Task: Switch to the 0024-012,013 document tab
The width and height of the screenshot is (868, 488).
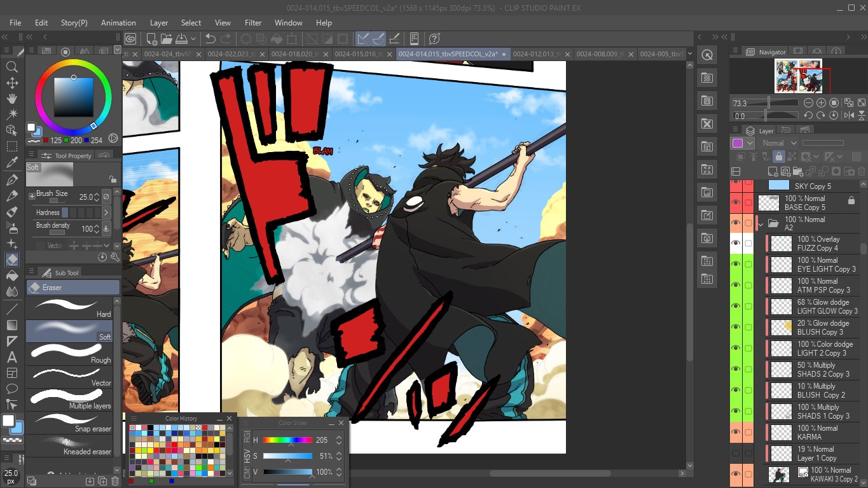Action: point(542,54)
